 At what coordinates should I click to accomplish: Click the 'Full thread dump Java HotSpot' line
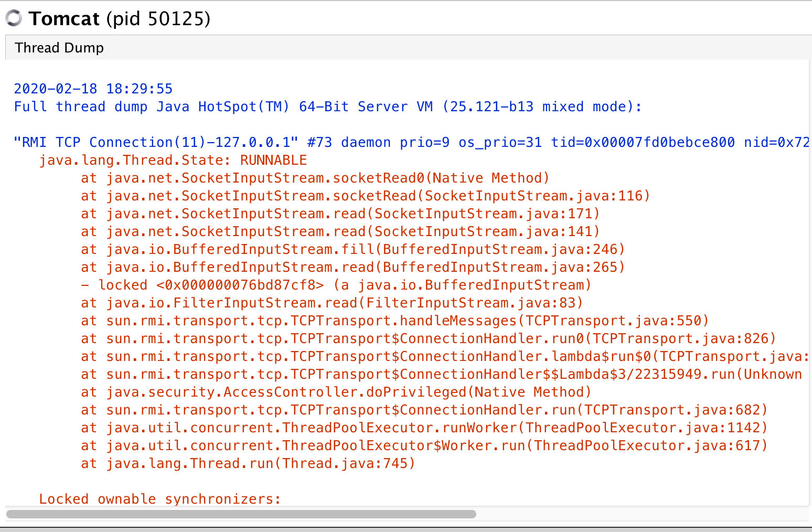pyautogui.click(x=328, y=107)
